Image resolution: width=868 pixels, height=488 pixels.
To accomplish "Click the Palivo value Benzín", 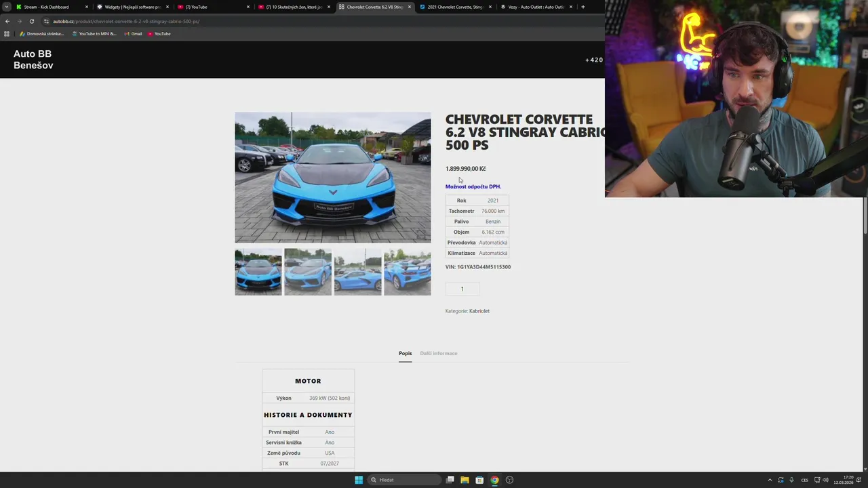I will click(x=493, y=222).
